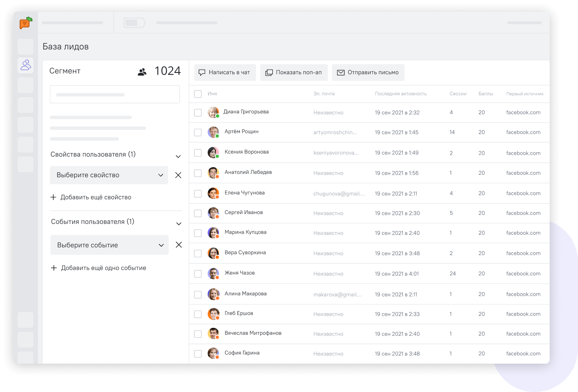Open lead name 'Артём Рощин'

[x=241, y=131]
